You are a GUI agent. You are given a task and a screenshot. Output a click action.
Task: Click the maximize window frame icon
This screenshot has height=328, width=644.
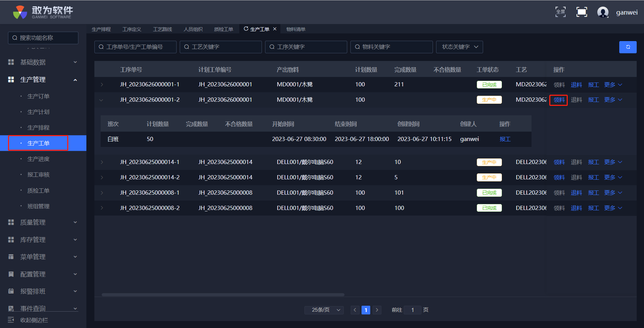click(582, 12)
